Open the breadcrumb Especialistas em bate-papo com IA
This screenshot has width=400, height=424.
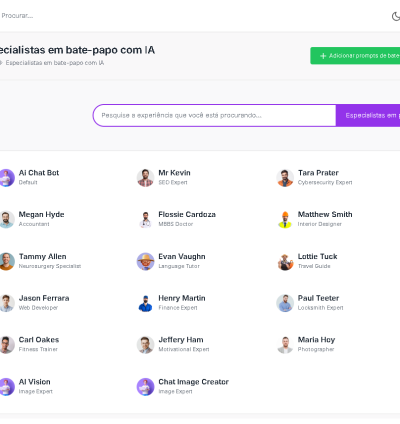click(55, 63)
